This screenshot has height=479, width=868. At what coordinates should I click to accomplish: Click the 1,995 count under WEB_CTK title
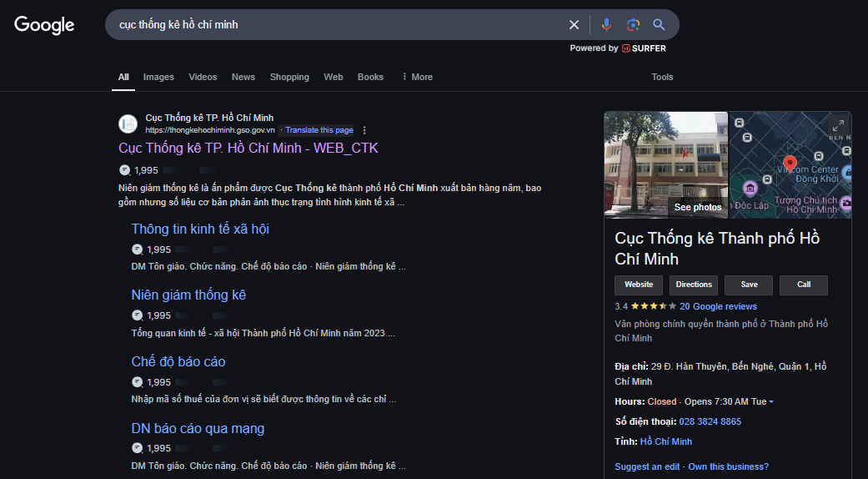[146, 170]
